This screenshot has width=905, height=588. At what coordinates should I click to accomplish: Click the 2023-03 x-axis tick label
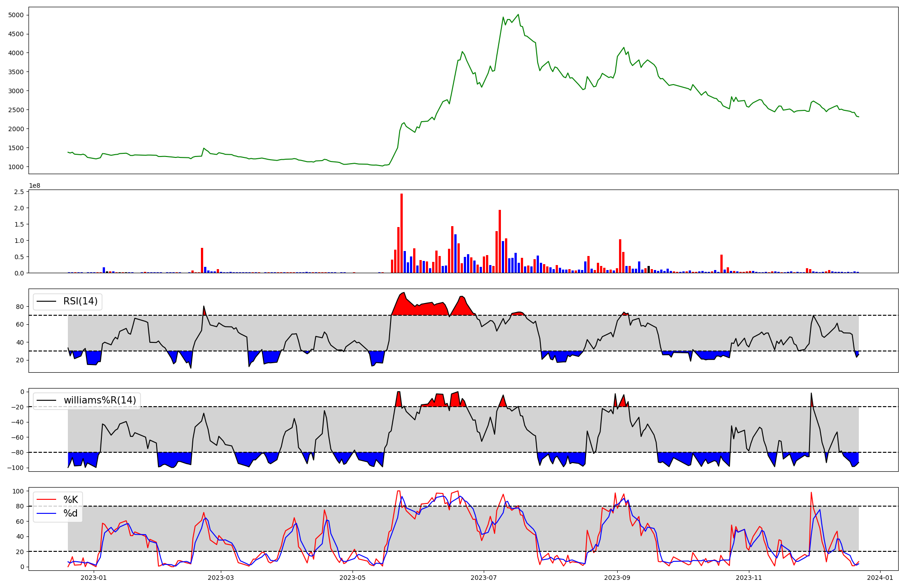(x=221, y=578)
